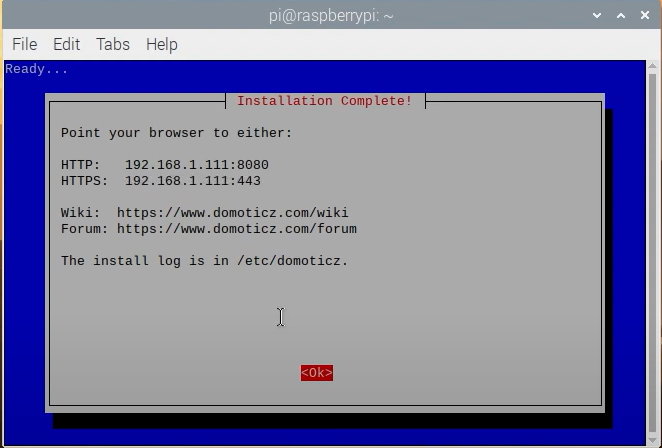Maximize the terminal with the up chevron icon

click(621, 16)
